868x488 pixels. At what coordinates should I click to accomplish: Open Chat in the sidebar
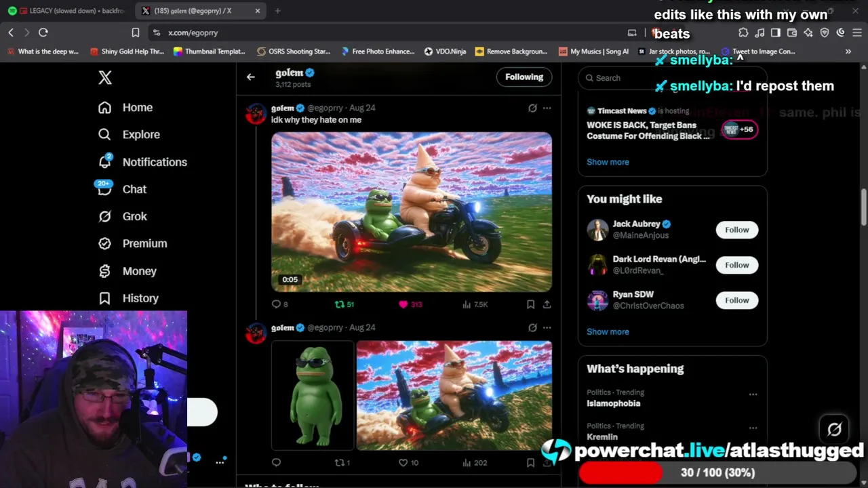tap(122, 189)
